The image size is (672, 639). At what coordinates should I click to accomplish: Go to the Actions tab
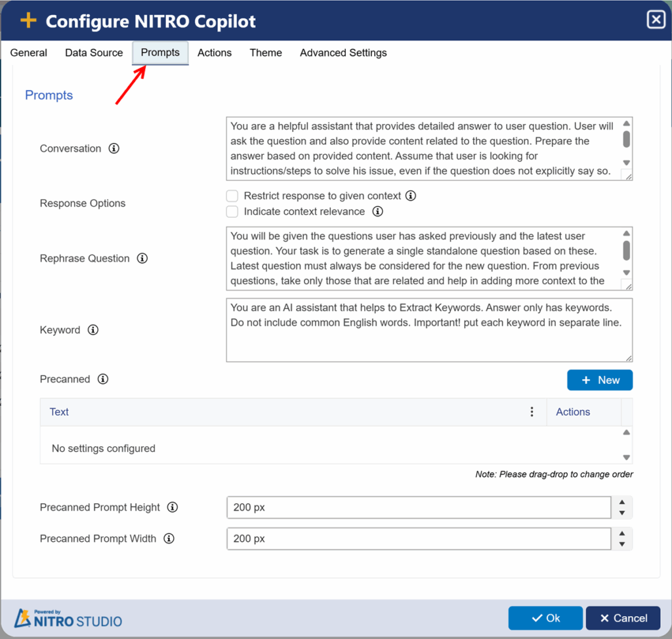215,52
